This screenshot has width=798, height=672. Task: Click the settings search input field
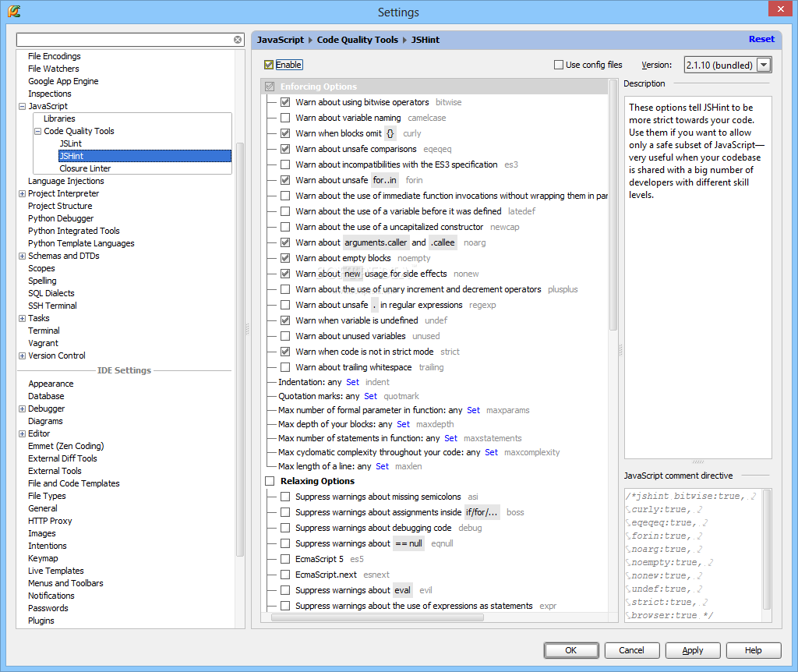tap(125, 40)
